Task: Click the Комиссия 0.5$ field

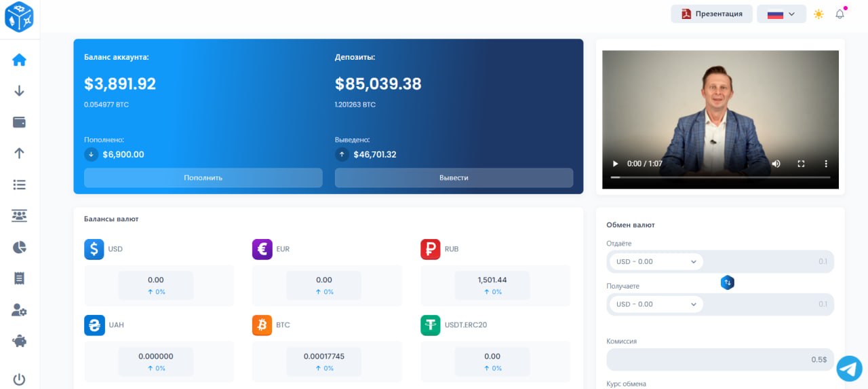Action: 720,360
